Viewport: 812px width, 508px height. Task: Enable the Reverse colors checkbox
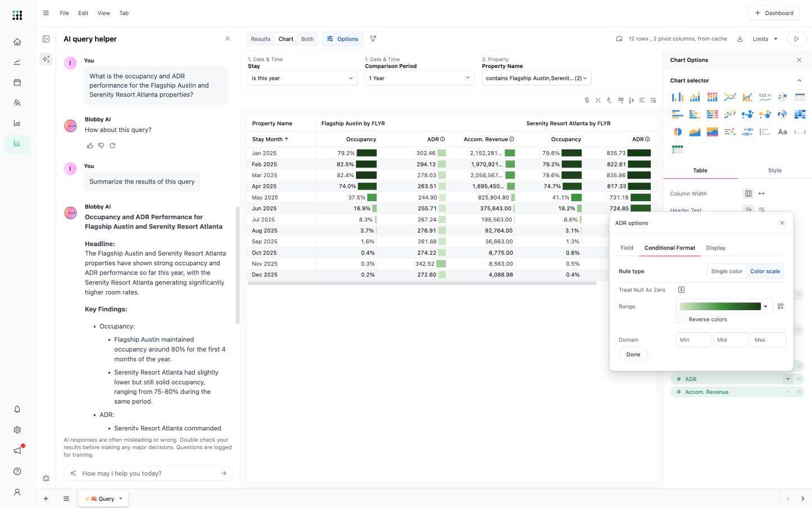679,319
